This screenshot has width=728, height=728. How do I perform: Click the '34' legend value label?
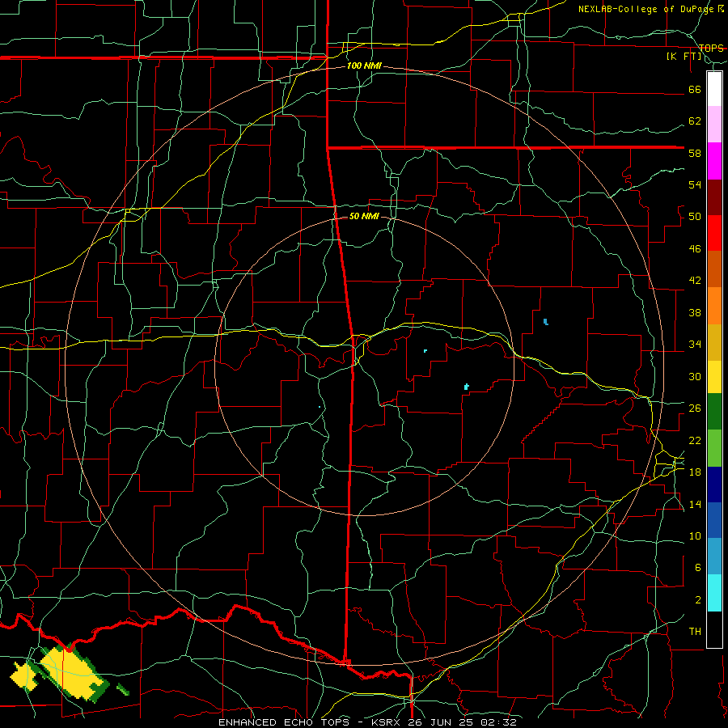coord(695,345)
